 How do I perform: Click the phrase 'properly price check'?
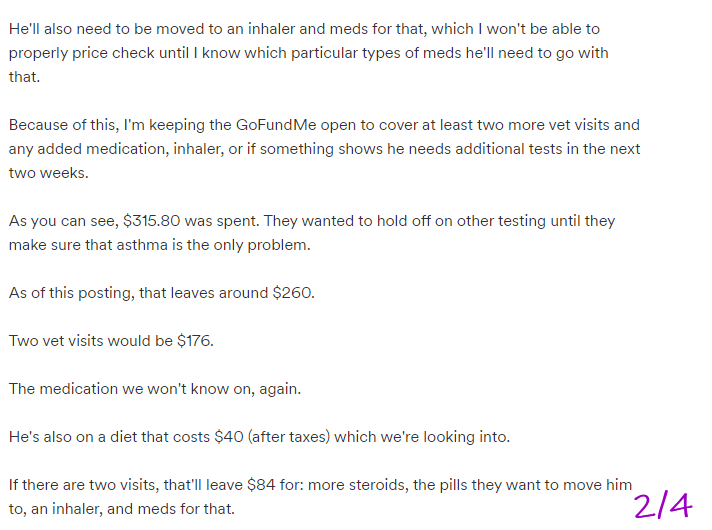(x=99, y=53)
